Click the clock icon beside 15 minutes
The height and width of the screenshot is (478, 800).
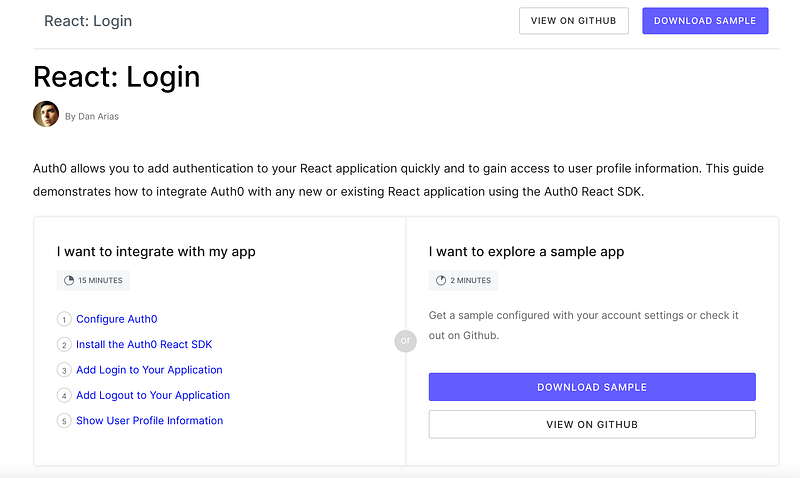tap(69, 281)
